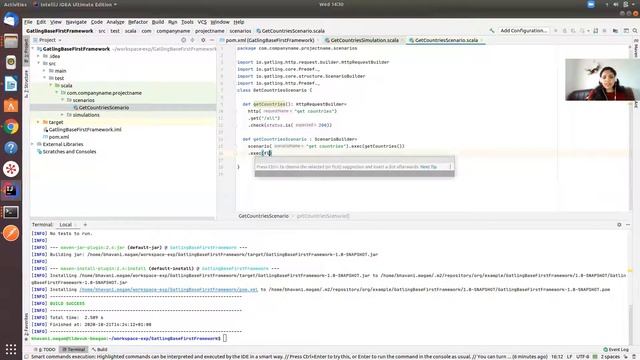Open the Terminal app in the dock
The image size is (640, 360).
click(x=11, y=212)
